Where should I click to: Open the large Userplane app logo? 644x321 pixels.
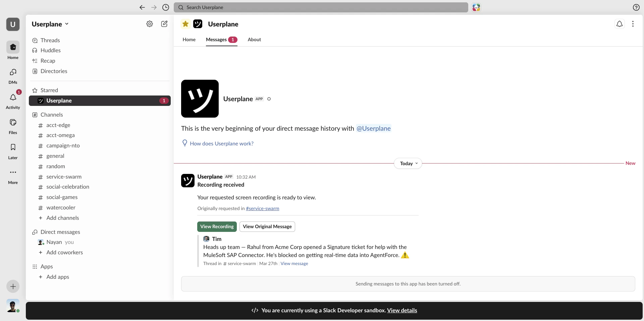click(x=200, y=99)
